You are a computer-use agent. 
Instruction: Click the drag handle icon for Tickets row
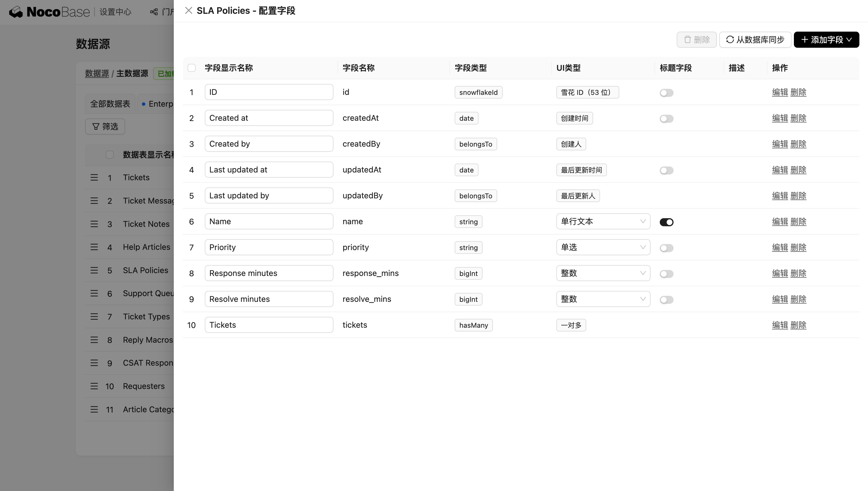94,177
